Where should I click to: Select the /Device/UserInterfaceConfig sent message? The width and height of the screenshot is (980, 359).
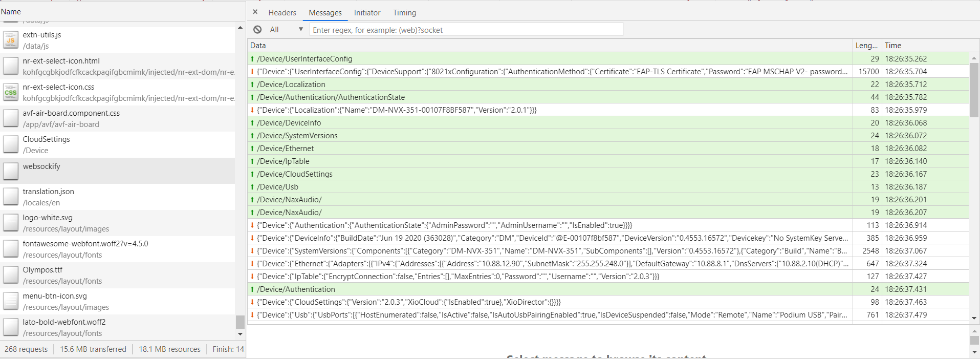[x=550, y=59]
